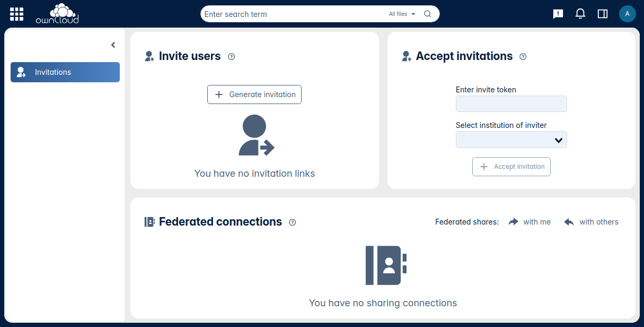This screenshot has width=644, height=327.
Task: Click the report-an-issue exclamation icon
Action: point(558,14)
